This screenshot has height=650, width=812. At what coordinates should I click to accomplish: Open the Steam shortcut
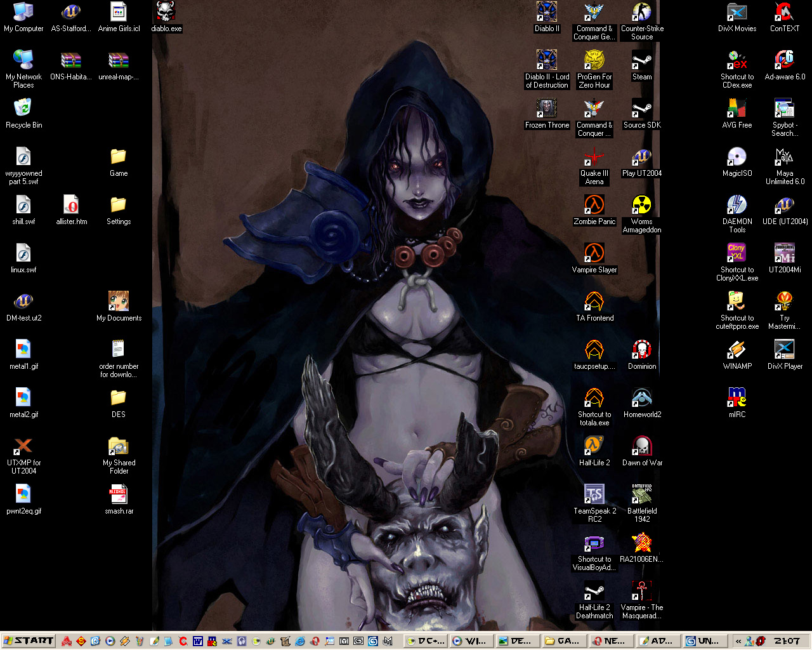click(642, 65)
